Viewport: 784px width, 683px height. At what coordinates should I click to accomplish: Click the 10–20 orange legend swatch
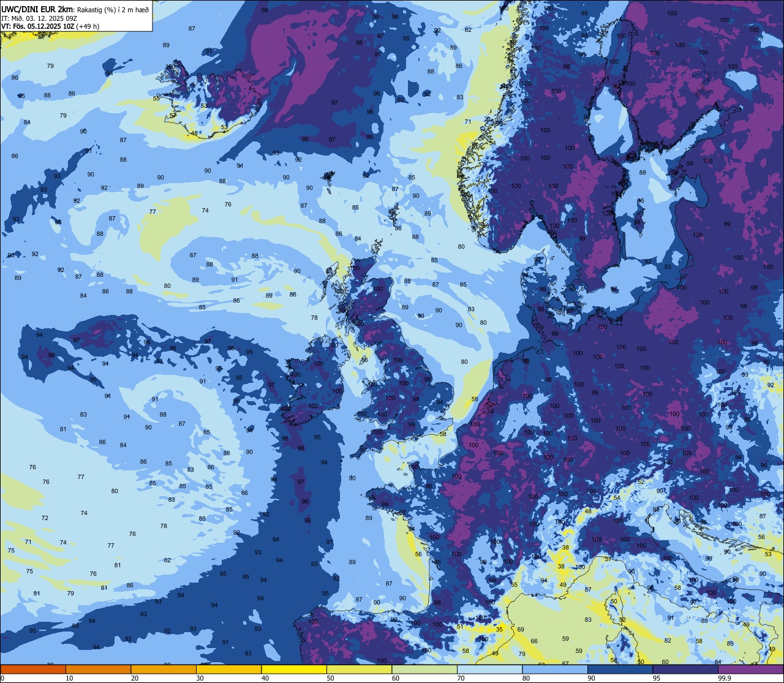[x=98, y=669]
